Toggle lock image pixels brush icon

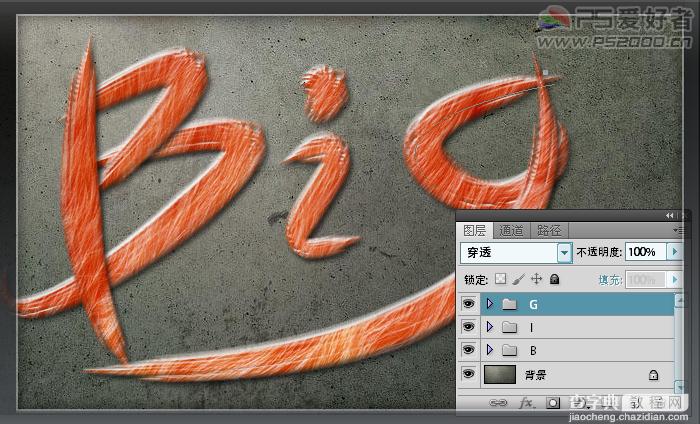(519, 279)
